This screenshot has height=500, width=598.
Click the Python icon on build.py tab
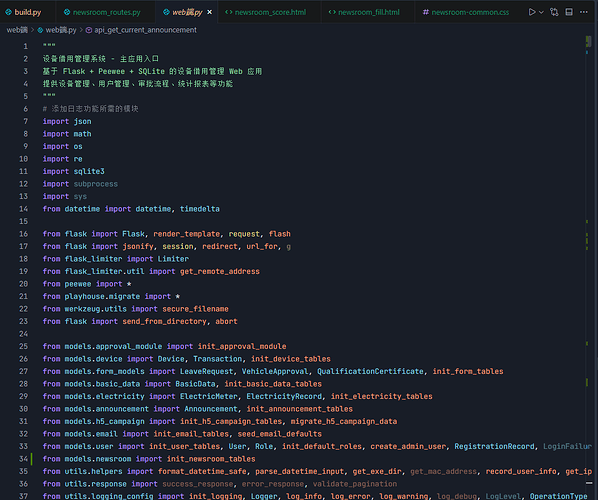8,12
